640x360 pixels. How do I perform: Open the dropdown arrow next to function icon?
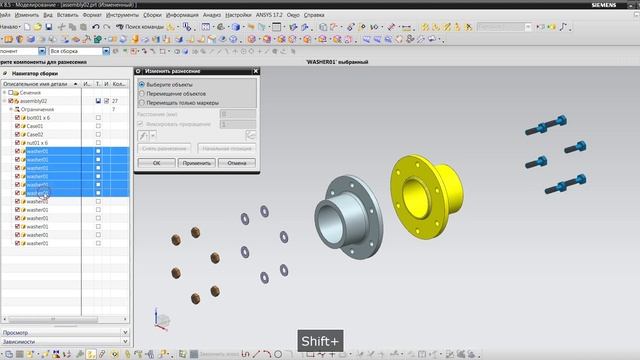(153, 135)
